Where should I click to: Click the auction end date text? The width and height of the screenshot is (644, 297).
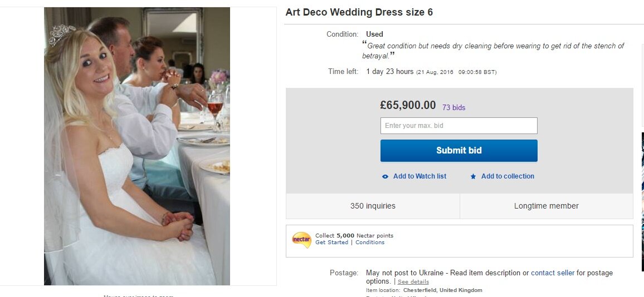tap(456, 72)
